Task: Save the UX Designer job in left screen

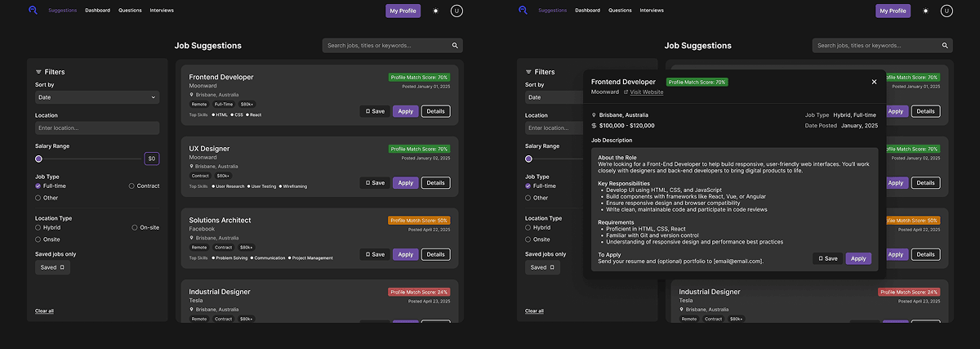Action: click(x=375, y=183)
